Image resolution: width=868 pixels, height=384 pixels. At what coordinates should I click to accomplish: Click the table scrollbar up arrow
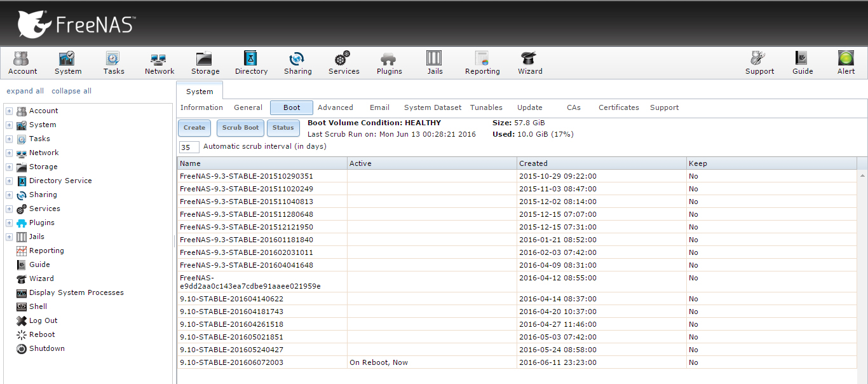click(x=862, y=175)
